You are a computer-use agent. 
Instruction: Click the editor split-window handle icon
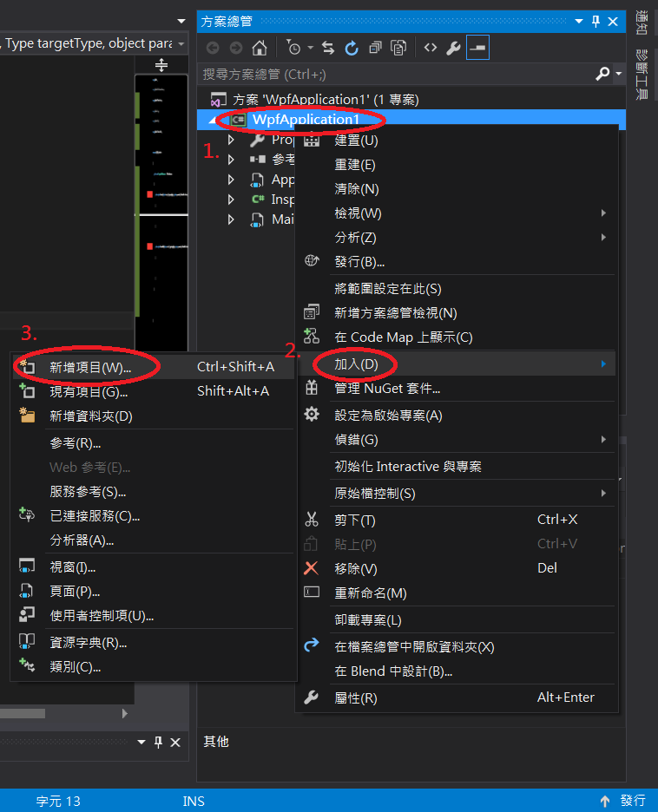tap(161, 65)
